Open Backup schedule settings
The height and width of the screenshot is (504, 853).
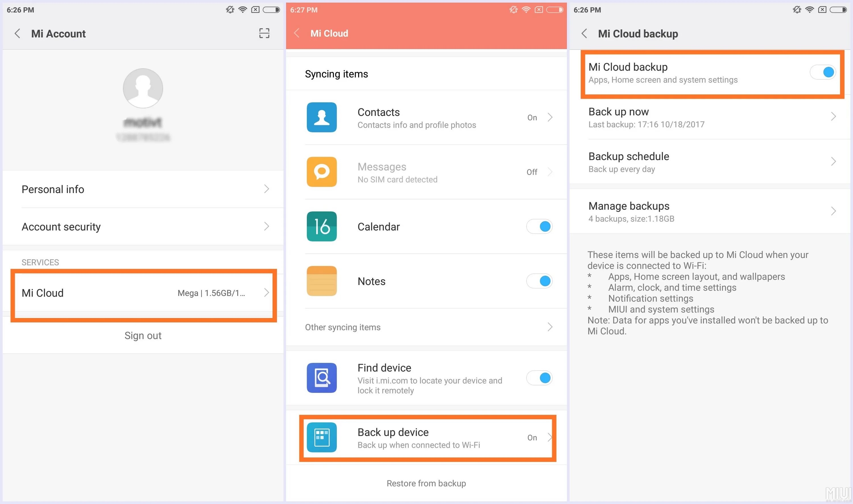click(x=711, y=162)
